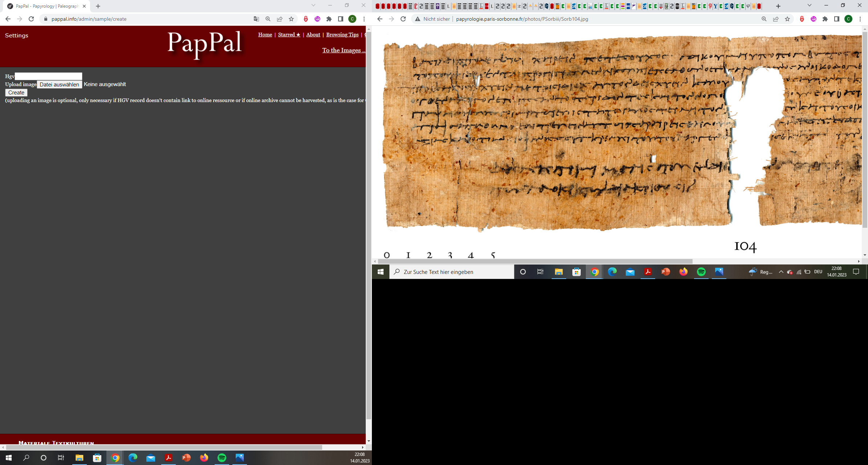
Task: Open Starred link in PapPal header
Action: 289,35
